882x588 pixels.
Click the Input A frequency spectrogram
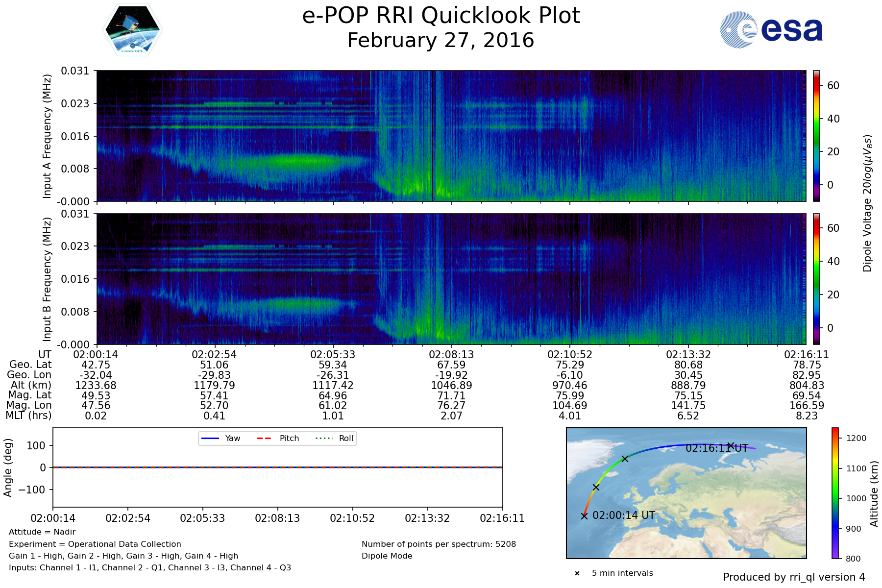click(x=451, y=136)
